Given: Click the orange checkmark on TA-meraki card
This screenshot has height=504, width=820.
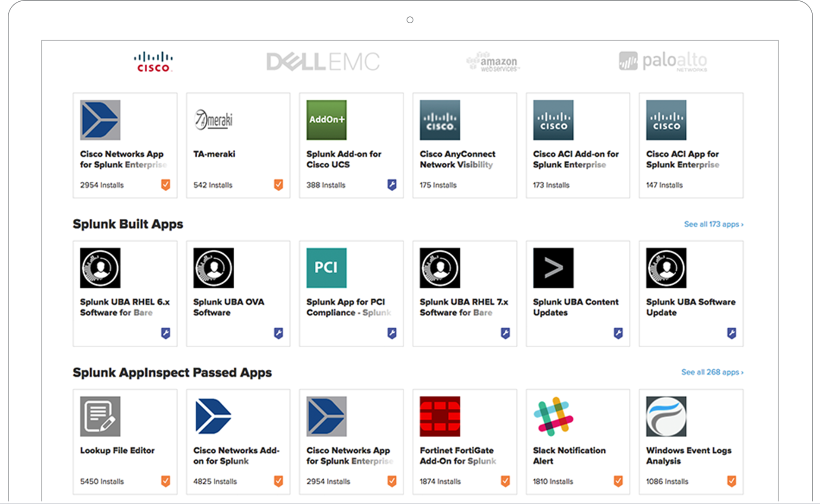Looking at the screenshot, I should pos(278,185).
